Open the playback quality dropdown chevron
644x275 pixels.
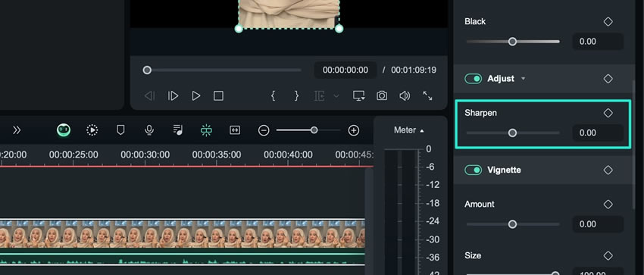(x=336, y=96)
